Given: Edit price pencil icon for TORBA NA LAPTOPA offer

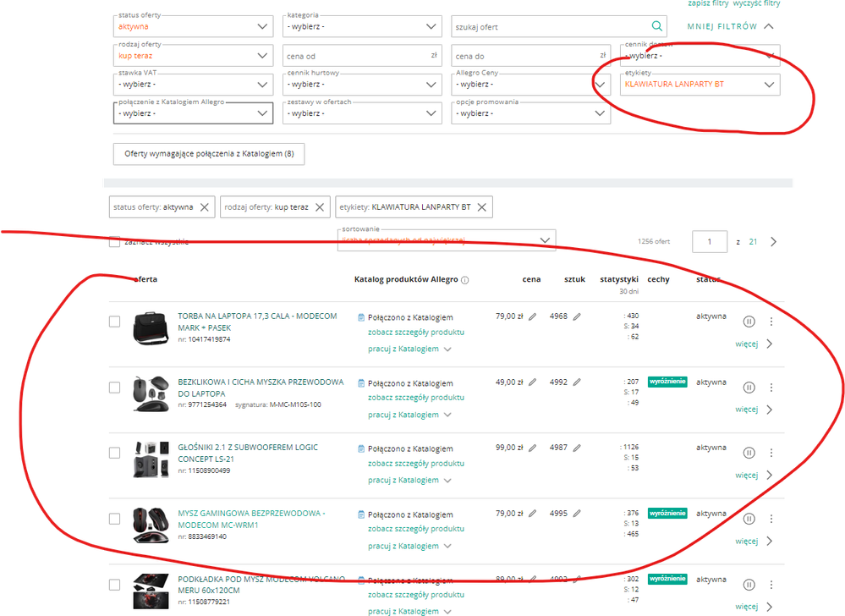Looking at the screenshot, I should (x=533, y=316).
